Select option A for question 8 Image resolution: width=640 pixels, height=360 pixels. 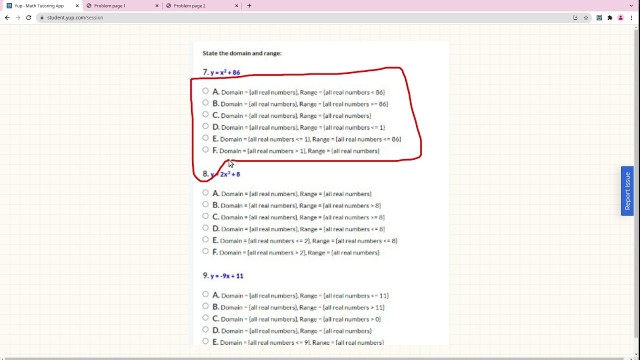205,193
